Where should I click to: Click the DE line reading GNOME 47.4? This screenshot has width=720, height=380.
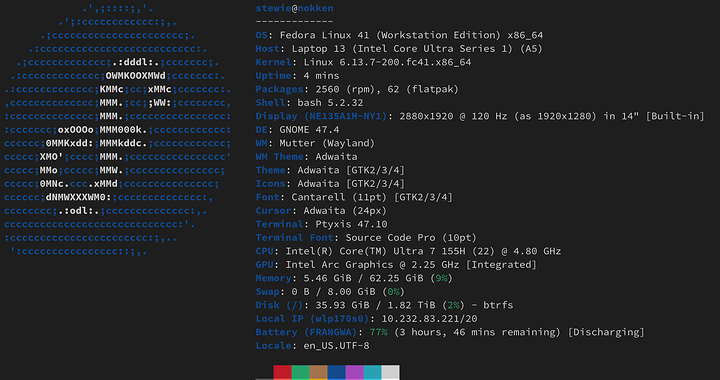point(298,130)
